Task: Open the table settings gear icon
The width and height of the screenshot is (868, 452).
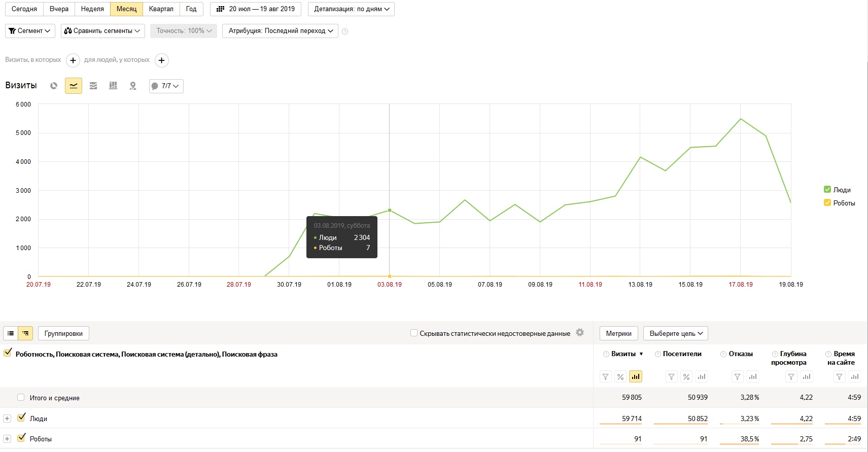Action: click(x=580, y=333)
